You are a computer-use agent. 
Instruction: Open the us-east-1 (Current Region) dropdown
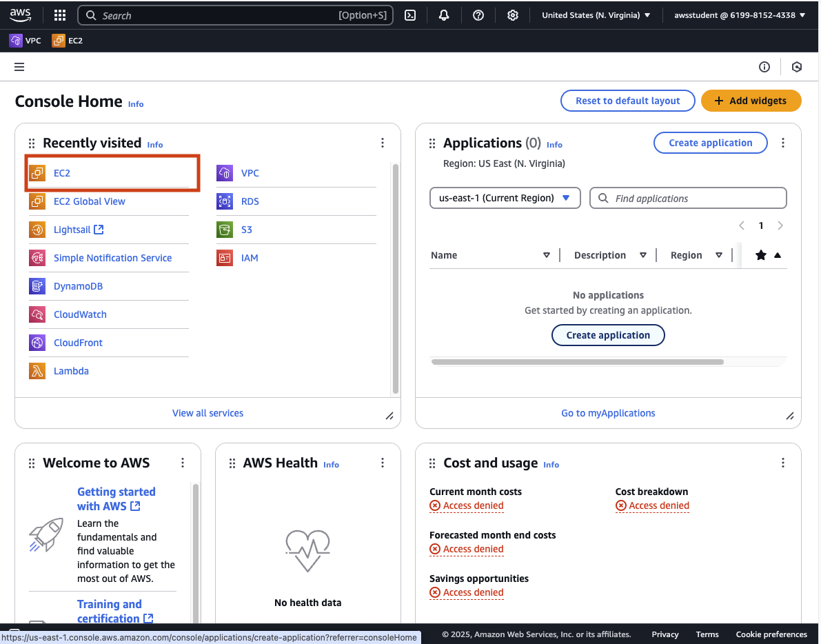point(505,198)
